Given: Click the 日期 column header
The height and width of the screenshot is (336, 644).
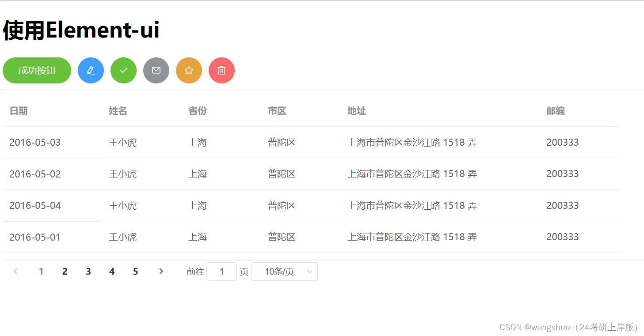Looking at the screenshot, I should coord(19,111).
